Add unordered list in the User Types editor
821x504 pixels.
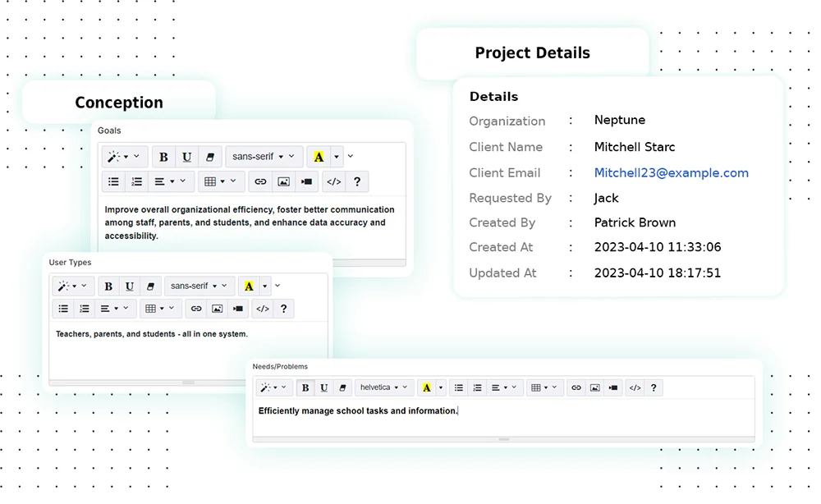(63, 309)
